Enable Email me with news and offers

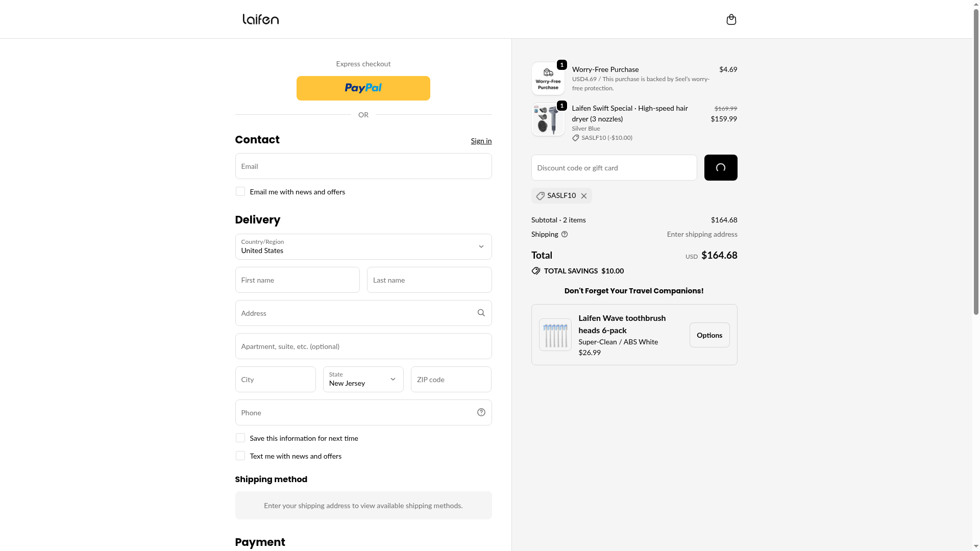click(x=240, y=191)
